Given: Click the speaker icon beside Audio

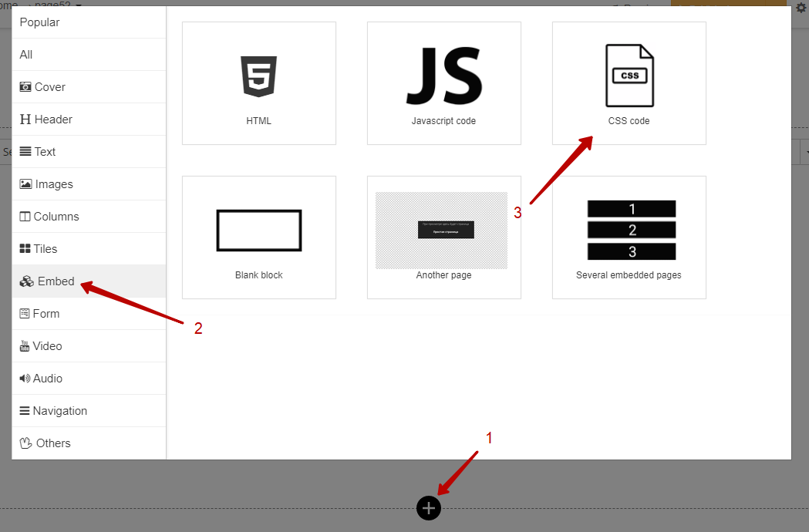Looking at the screenshot, I should 25,379.
